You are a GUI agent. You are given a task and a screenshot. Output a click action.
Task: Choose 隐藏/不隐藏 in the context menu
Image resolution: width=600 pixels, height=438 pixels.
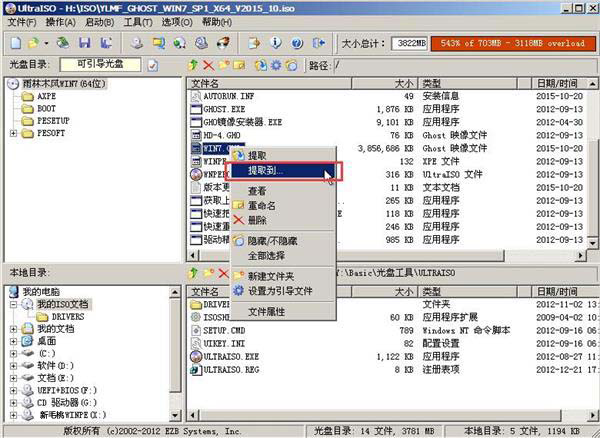tap(283, 241)
